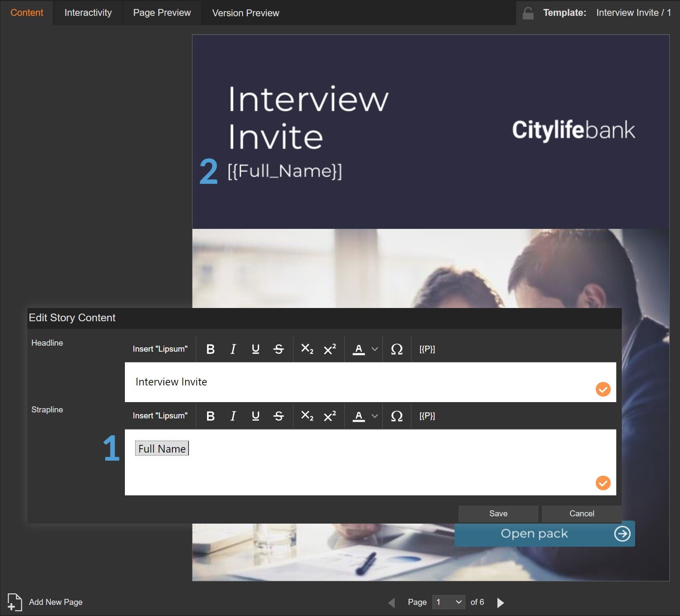This screenshot has width=680, height=616.
Task: Expand text color dropdown arrow in Strapline toolbar
Action: coord(375,416)
